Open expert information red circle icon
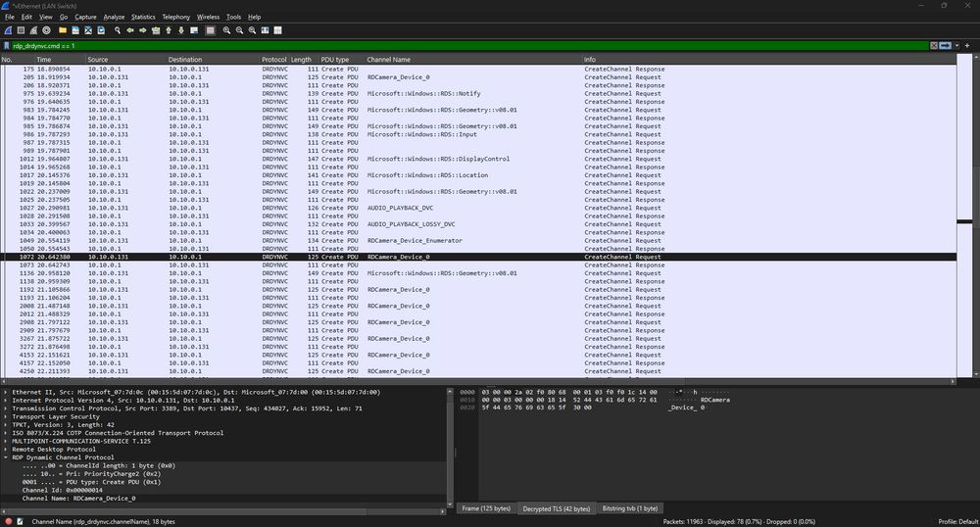This screenshot has width=980, height=527. pyautogui.click(x=8, y=521)
